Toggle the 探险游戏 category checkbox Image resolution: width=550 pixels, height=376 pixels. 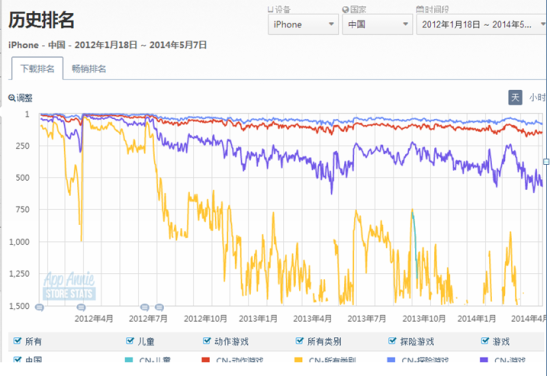click(393, 341)
